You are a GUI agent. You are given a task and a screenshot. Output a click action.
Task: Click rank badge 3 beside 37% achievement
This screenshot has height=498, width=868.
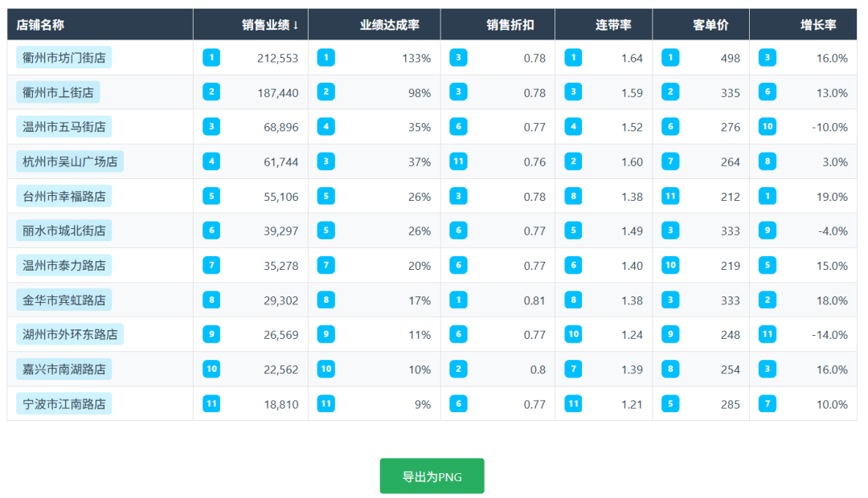coord(326,161)
